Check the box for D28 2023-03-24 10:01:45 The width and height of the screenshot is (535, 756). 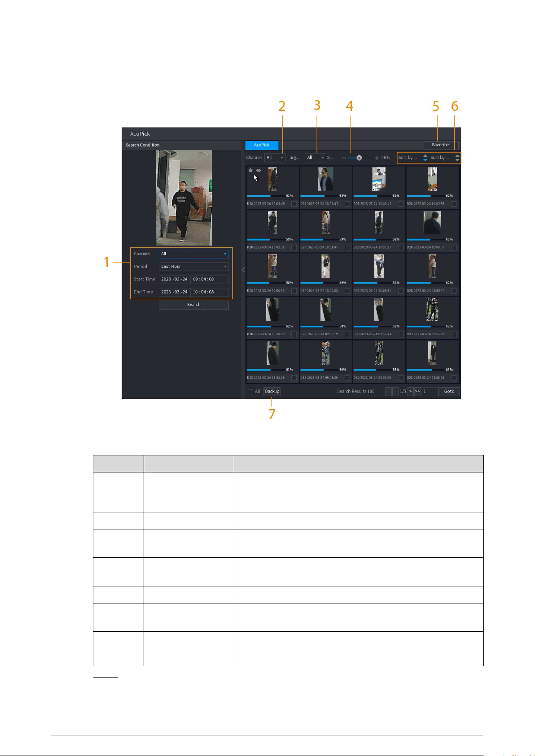pyautogui.click(x=347, y=247)
